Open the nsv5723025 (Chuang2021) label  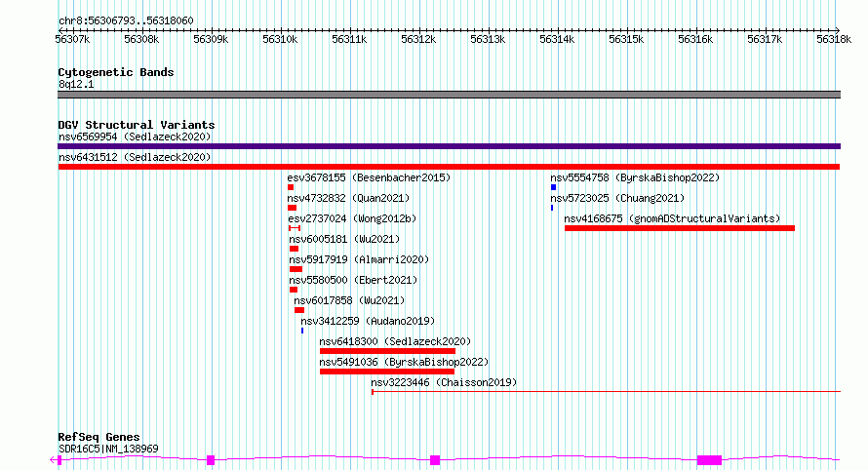tap(617, 198)
